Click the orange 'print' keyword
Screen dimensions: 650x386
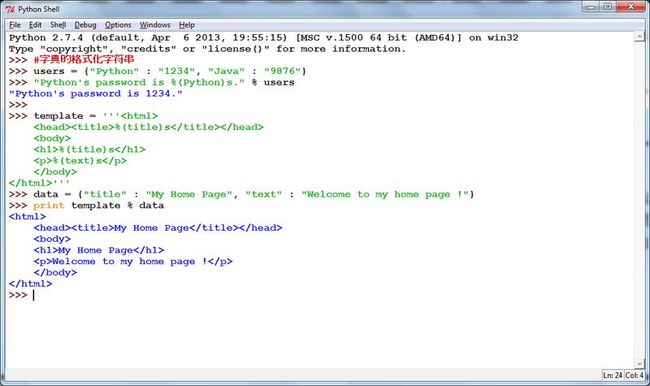click(49, 206)
